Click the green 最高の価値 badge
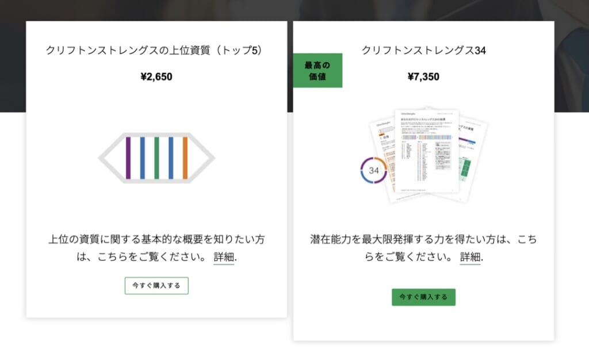Screen dimensions: 589x364 click(x=318, y=71)
